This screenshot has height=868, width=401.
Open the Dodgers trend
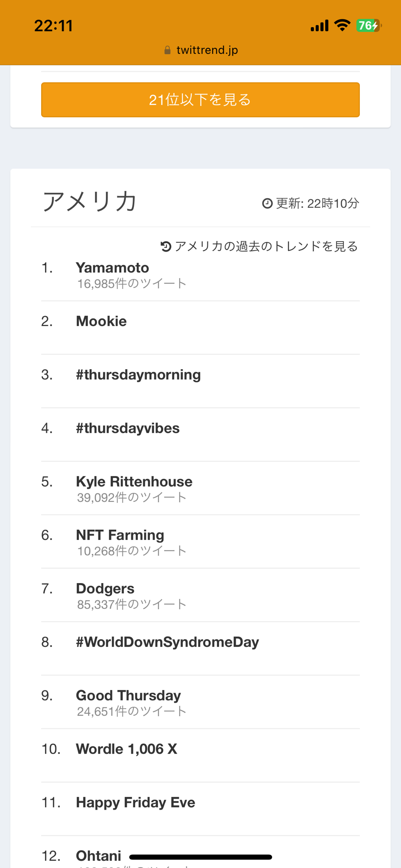105,588
